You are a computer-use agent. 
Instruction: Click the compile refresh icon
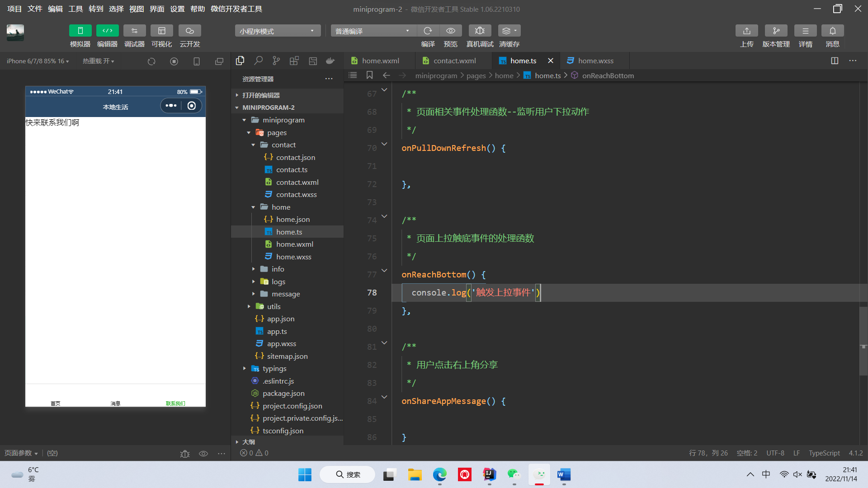(x=427, y=31)
